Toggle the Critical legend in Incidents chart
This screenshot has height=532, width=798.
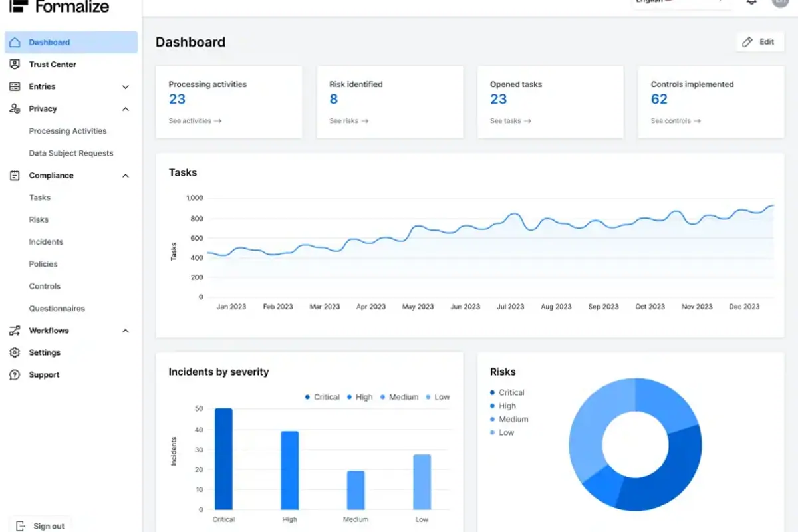coord(323,397)
